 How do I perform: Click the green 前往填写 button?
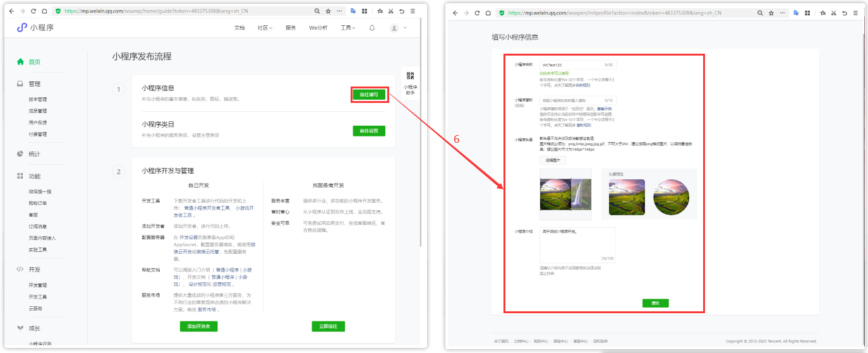point(369,94)
